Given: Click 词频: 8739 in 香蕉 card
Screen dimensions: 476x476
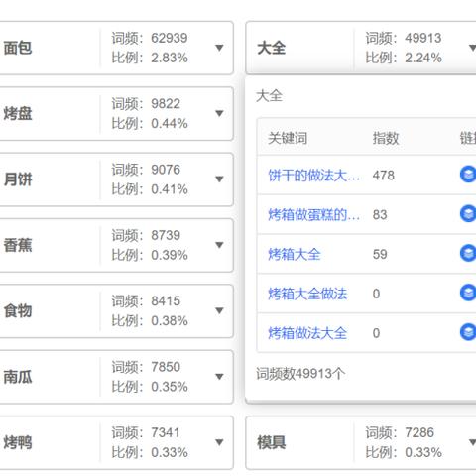Looking at the screenshot, I should click(146, 235).
